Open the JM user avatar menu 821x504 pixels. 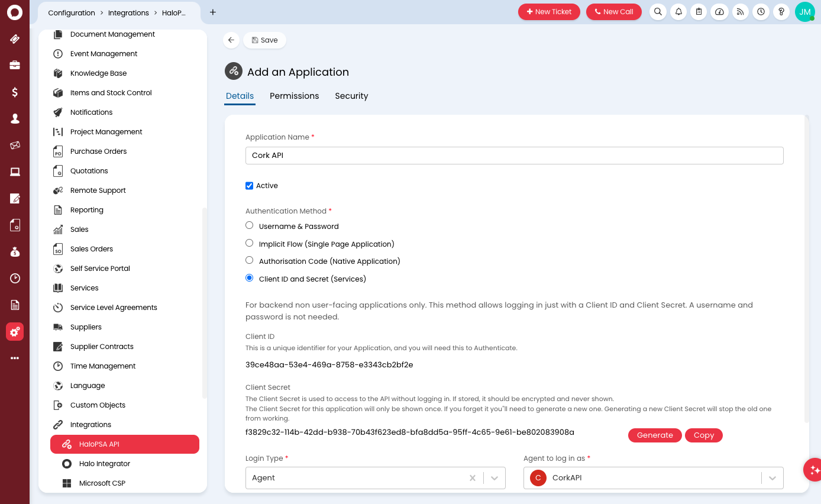[x=805, y=12]
